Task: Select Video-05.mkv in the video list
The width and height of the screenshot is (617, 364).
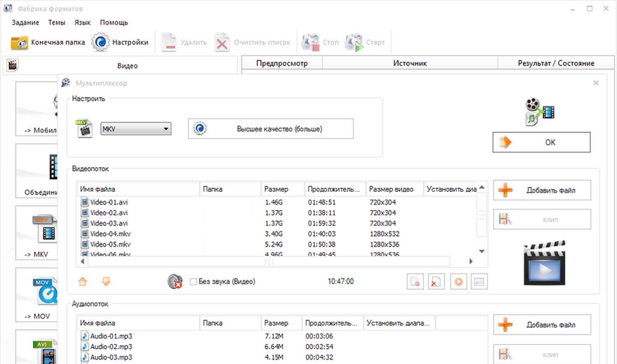Action: 111,244
